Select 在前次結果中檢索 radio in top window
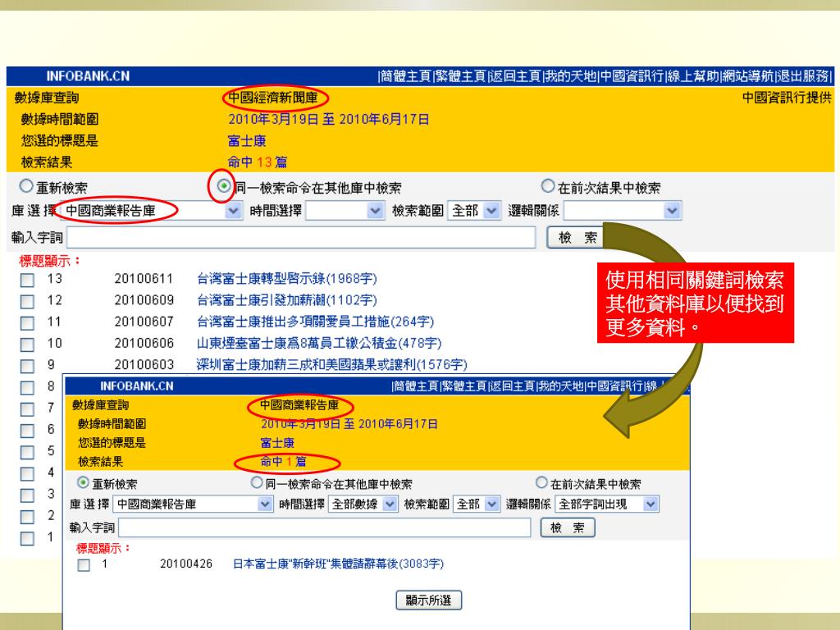 point(547,186)
